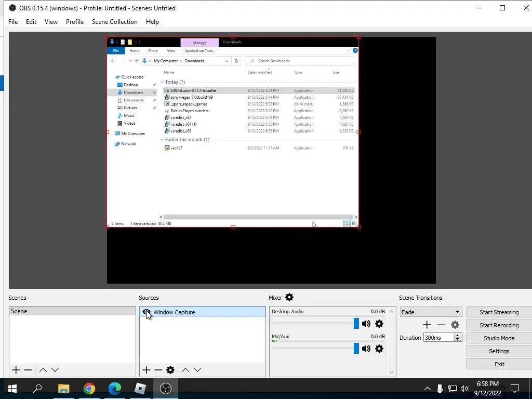The image size is (532, 399).
Task: Open File Explorer from taskbar
Action: coord(63,389)
